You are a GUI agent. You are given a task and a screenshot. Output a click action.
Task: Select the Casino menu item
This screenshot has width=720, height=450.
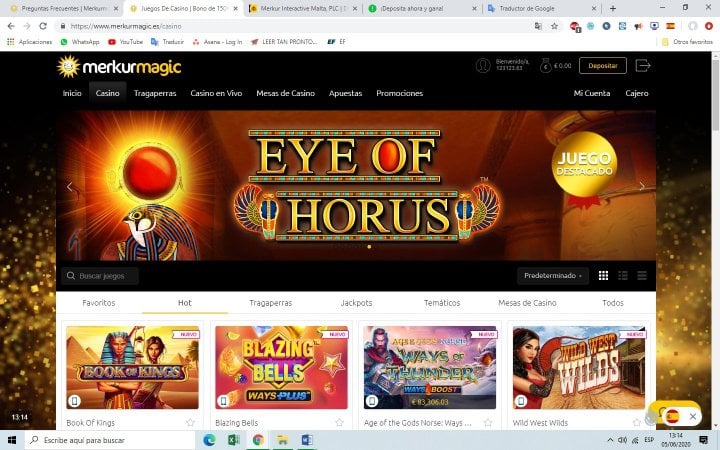(107, 93)
